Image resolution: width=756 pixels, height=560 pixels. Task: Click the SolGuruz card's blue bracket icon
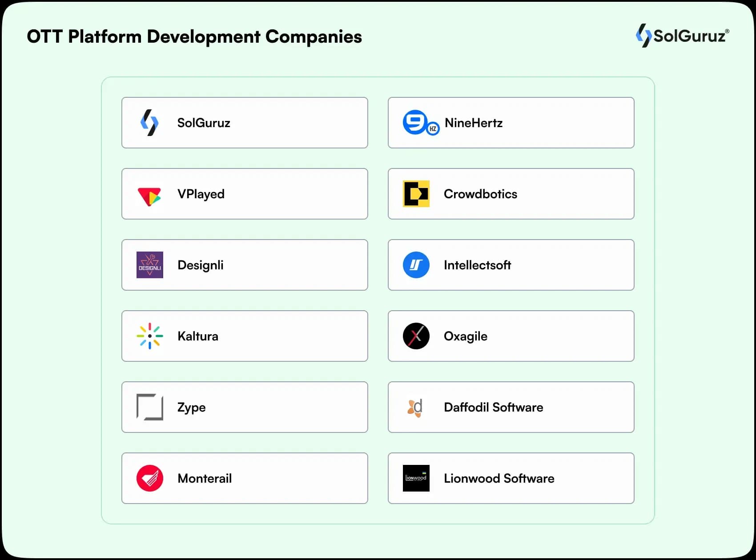click(x=149, y=123)
